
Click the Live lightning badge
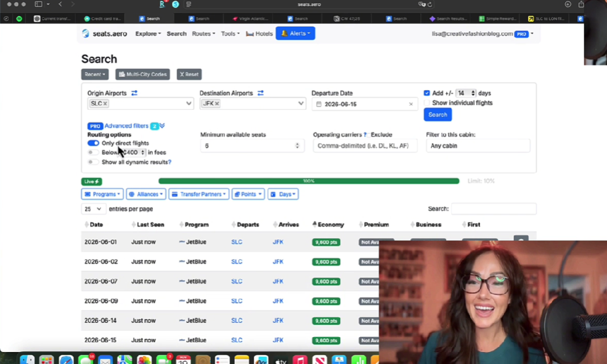92,181
